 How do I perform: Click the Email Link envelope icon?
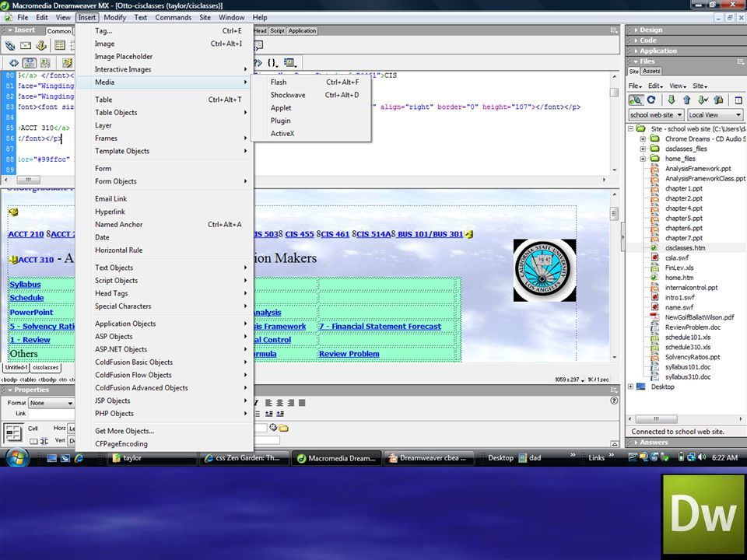(x=26, y=46)
